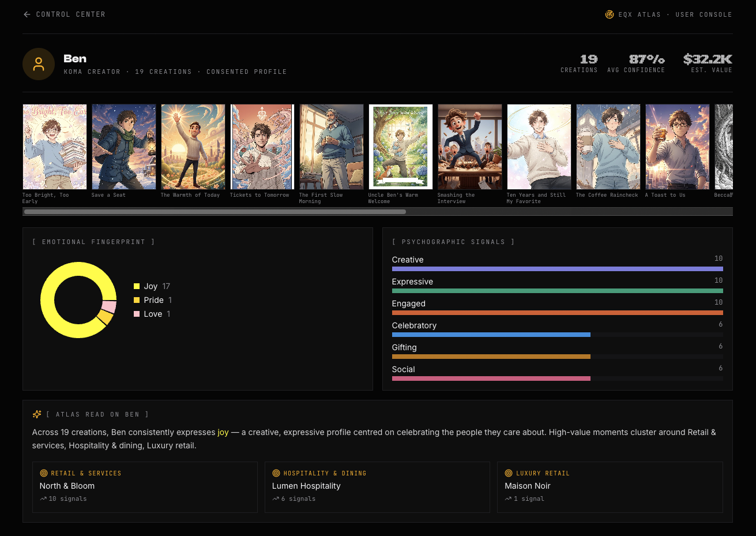Screen dimensions: 756x536
Task: Open the Lumen Hospitality brand card
Action: [377, 487]
